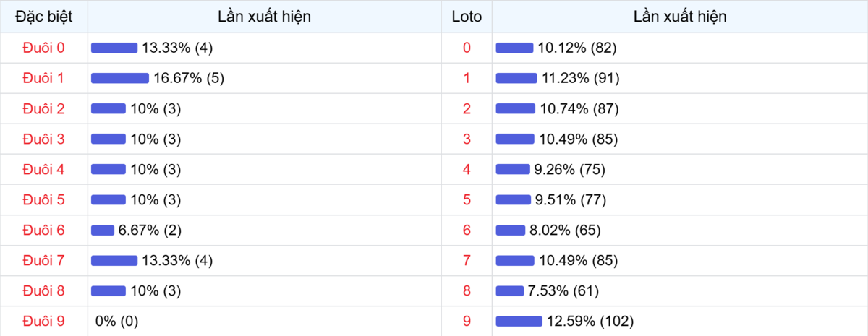Select Loto number 0
The width and height of the screenshot is (868, 336).
point(467,48)
